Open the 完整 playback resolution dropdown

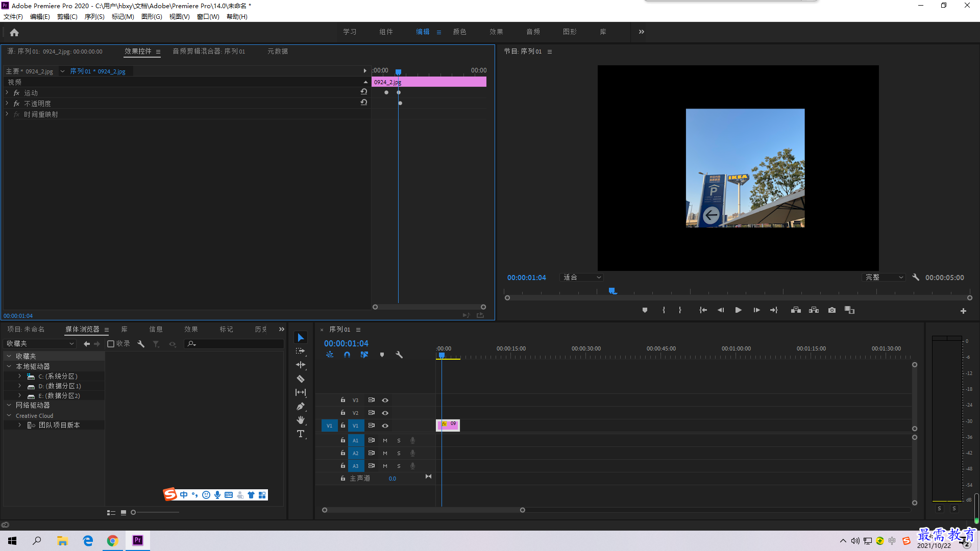click(884, 278)
